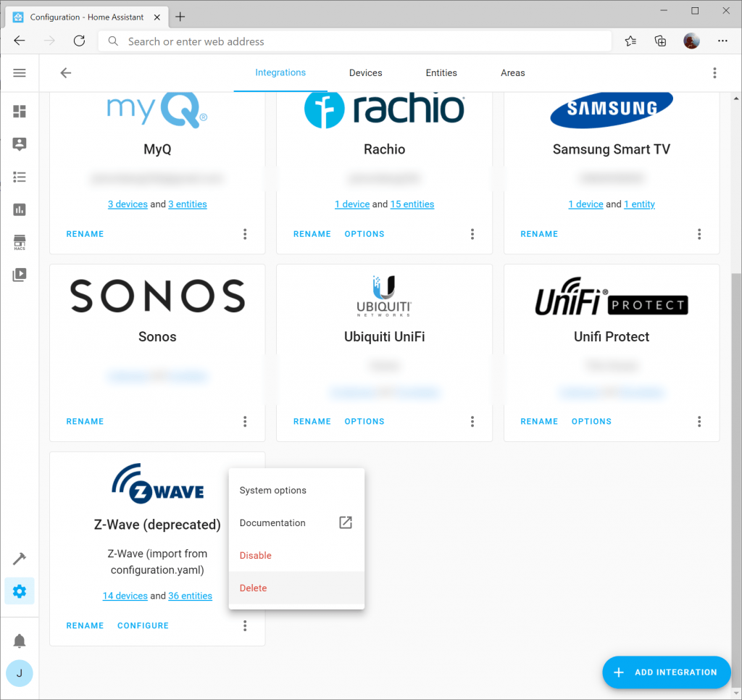The height and width of the screenshot is (700, 742).
Task: Choose System options in the context menu
Action: (x=272, y=490)
